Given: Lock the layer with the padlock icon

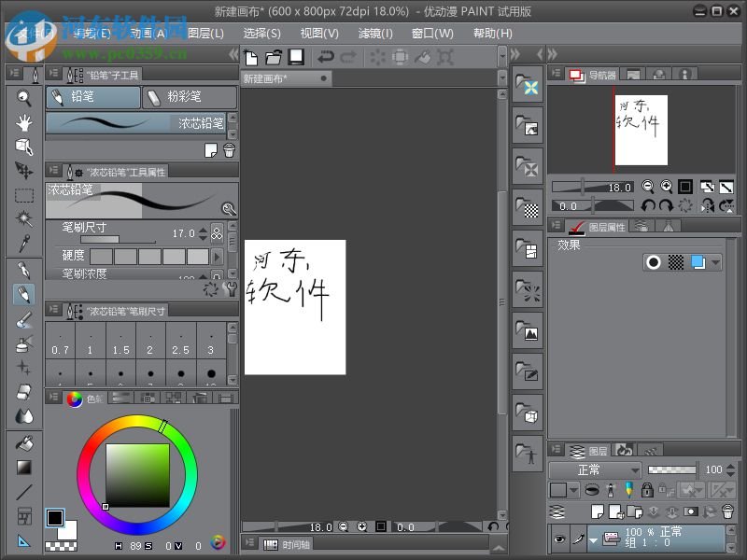Looking at the screenshot, I should pos(648,490).
